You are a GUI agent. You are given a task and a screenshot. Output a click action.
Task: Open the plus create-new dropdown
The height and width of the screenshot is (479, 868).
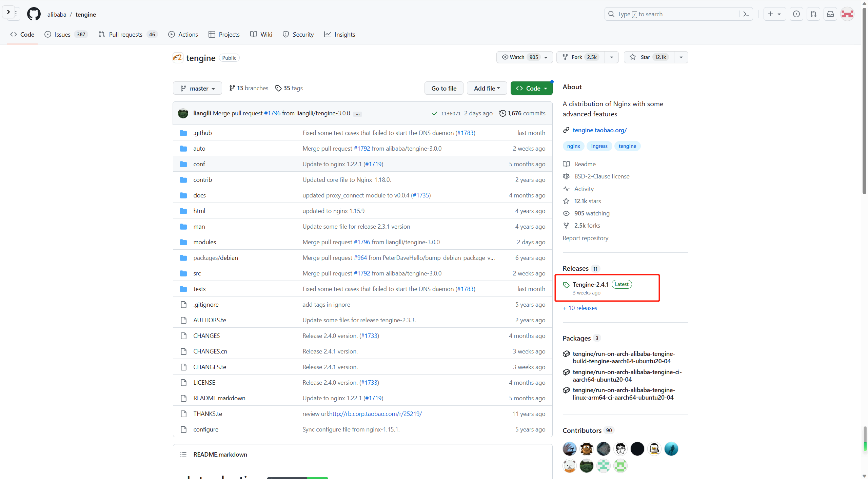pyautogui.click(x=774, y=14)
